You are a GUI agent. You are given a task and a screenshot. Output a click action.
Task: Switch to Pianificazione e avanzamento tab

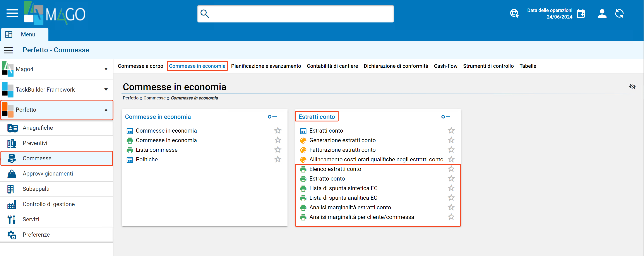(x=266, y=66)
